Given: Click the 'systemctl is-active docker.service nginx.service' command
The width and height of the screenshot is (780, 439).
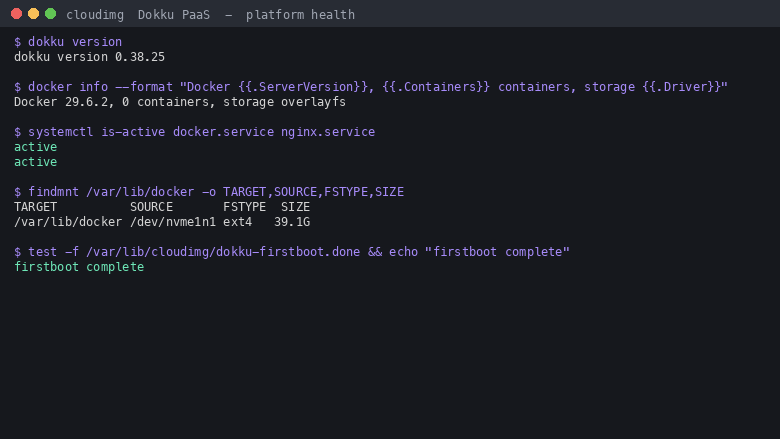Looking at the screenshot, I should 195,132.
